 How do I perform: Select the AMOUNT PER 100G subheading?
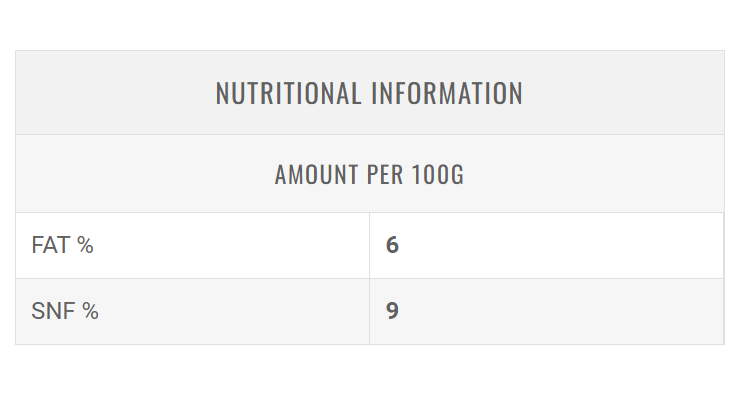coord(369,175)
